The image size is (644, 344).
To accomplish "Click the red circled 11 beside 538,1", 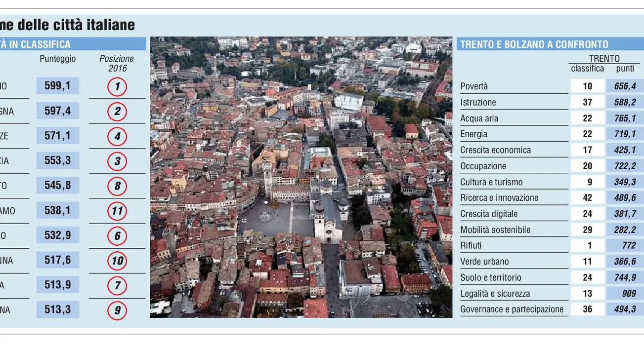I will pos(117,211).
